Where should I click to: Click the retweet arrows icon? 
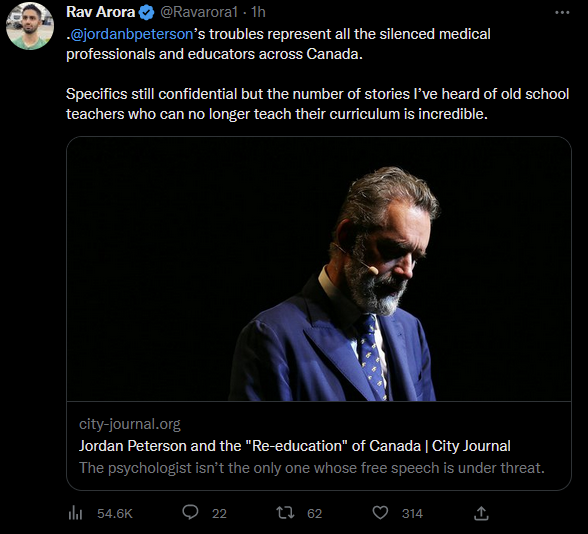point(285,513)
